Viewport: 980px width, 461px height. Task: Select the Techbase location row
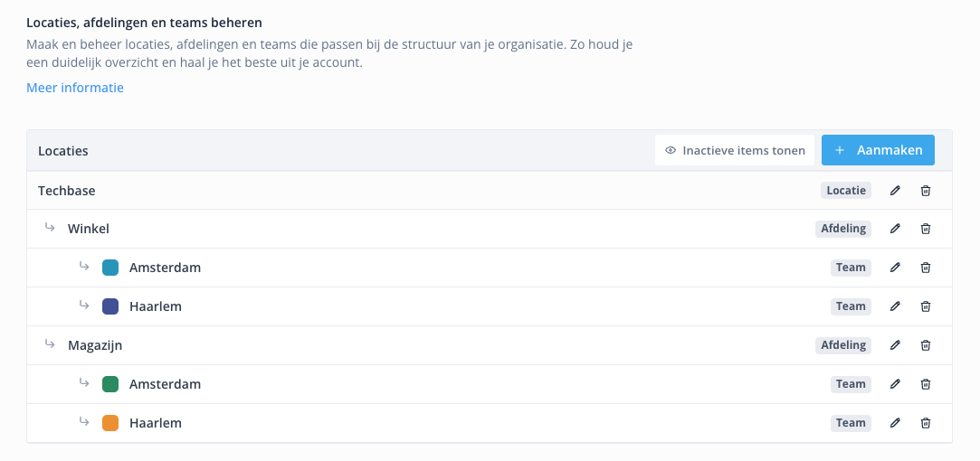pyautogui.click(x=67, y=191)
